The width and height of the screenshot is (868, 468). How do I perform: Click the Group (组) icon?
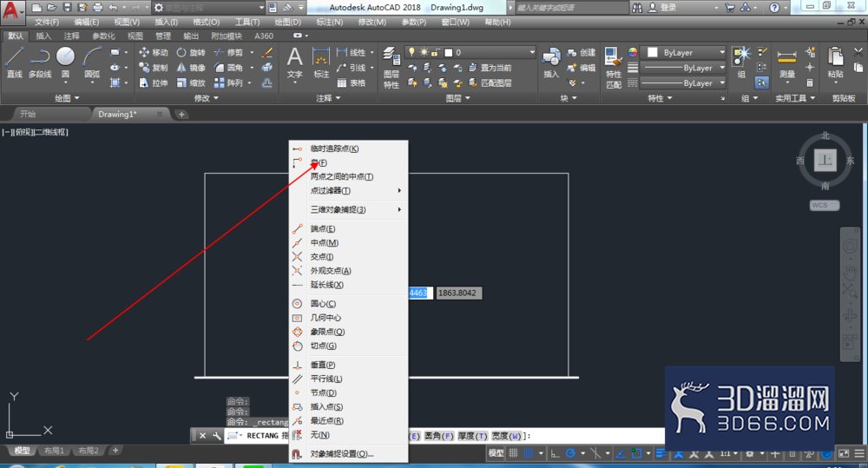[x=740, y=62]
